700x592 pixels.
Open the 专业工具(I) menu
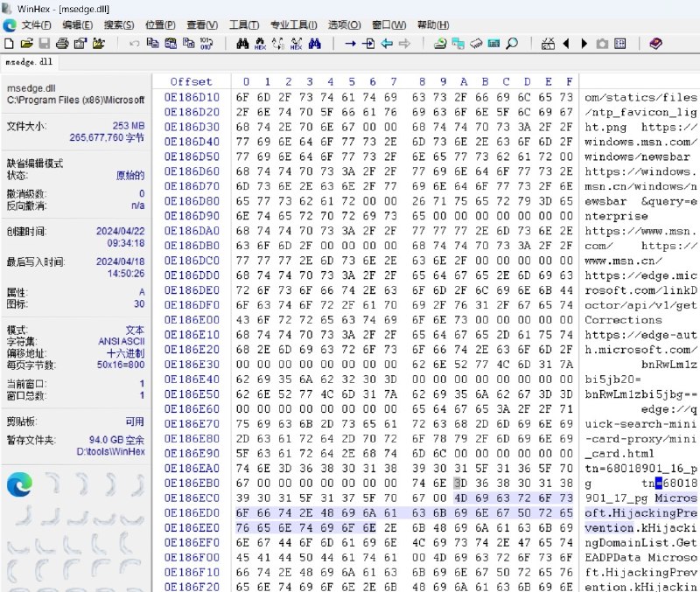tap(294, 25)
